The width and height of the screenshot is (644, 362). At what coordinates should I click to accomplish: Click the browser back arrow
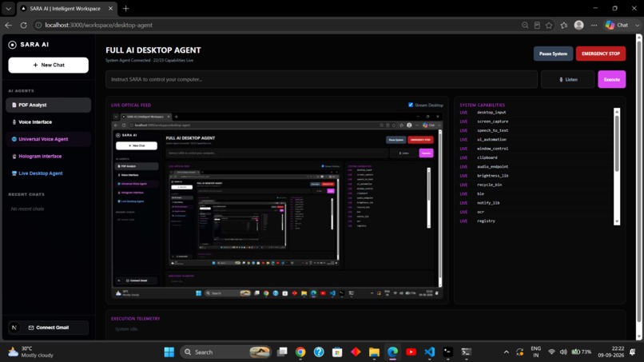[9, 25]
